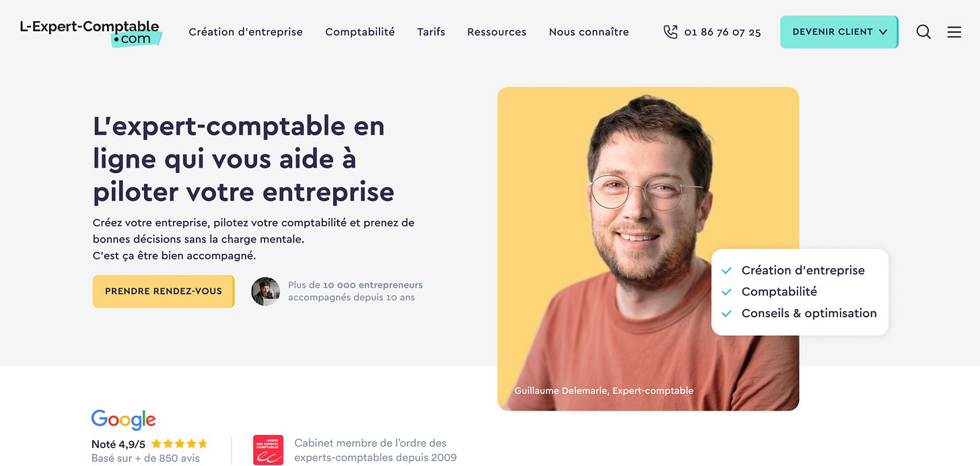The width and height of the screenshot is (980, 466).
Task: Click the Prendre Rendez-vous button
Action: pyautogui.click(x=164, y=292)
